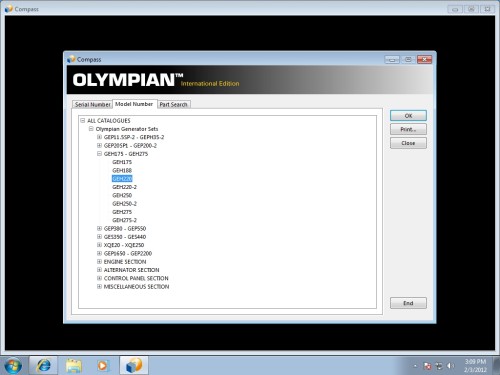Select ALL CATALOGUES root label
500x375 pixels.
pos(109,121)
